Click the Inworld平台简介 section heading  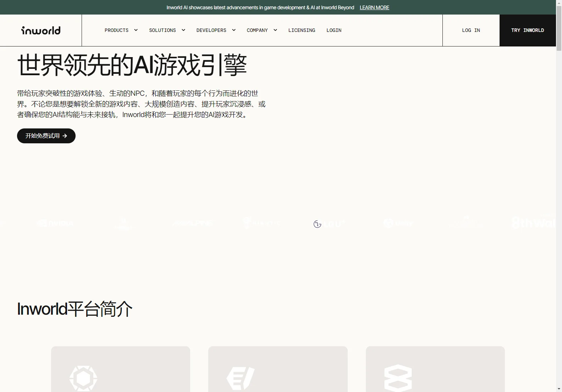point(75,309)
